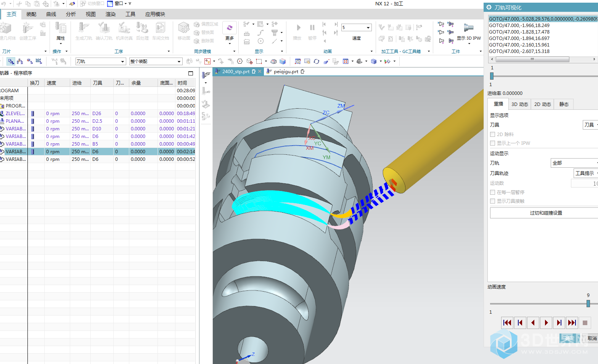Switch to the 3D 动态 tab
Screen dimensions: 598x364
(x=519, y=104)
